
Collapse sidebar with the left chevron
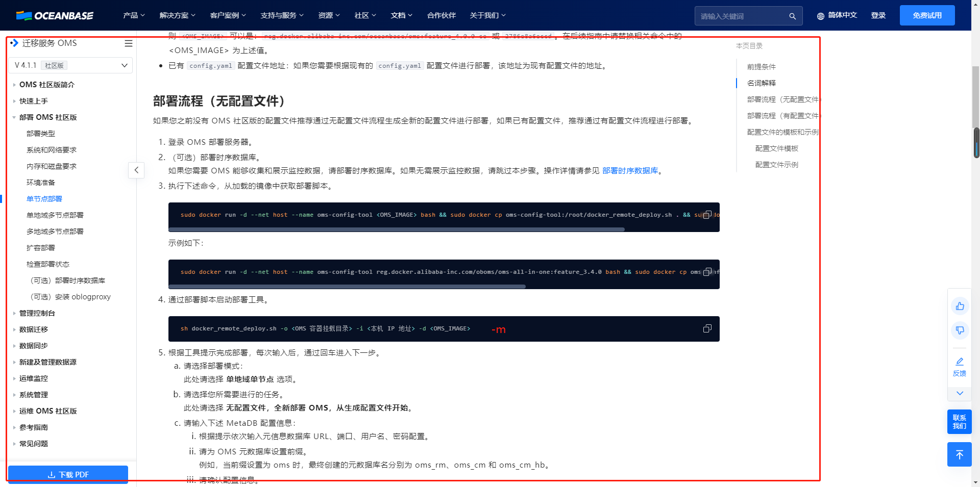tap(136, 170)
